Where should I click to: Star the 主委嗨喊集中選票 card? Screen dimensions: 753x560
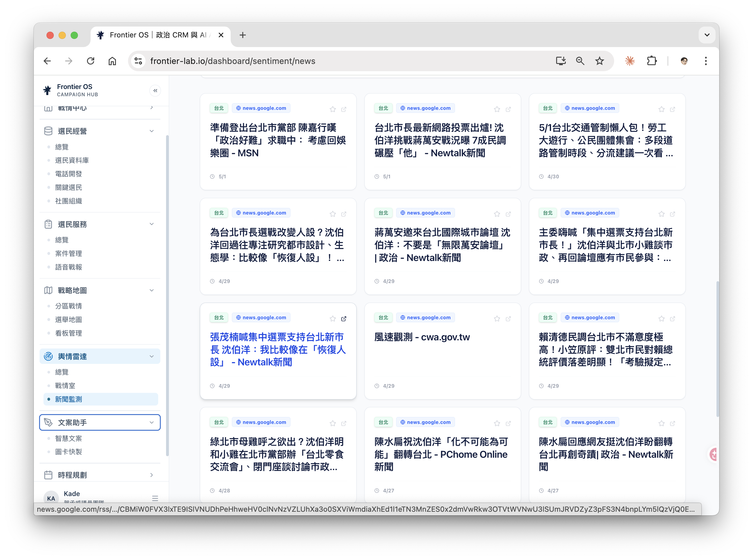(x=662, y=214)
